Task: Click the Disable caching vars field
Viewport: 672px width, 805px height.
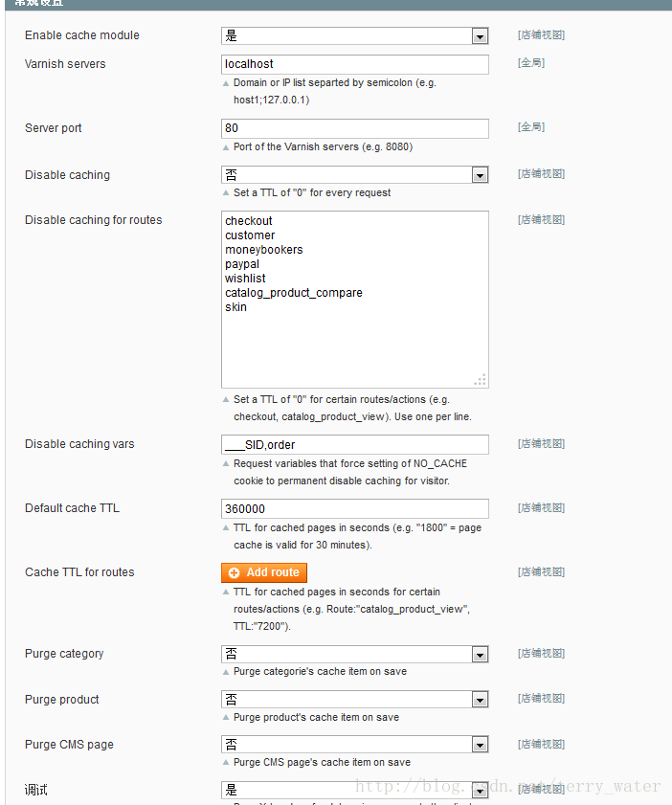Action: tap(355, 444)
